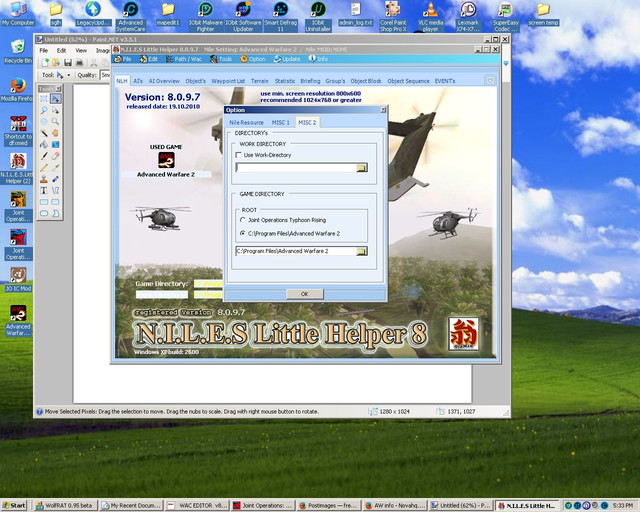Choose the Gradient tool
This screenshot has height=512, width=640.
(x=55, y=145)
